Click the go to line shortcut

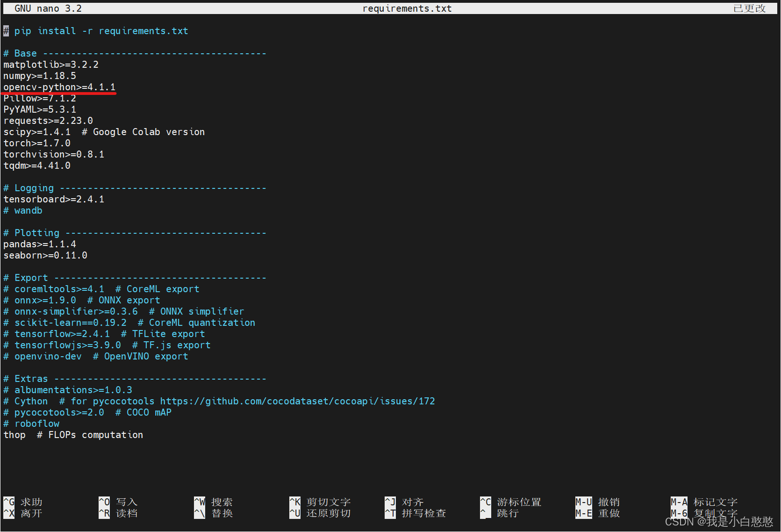[x=500, y=513]
